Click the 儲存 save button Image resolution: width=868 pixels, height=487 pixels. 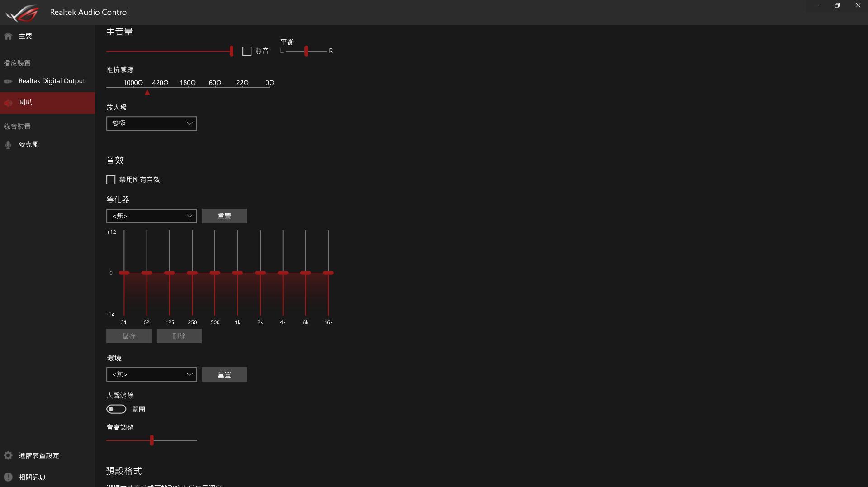(129, 336)
